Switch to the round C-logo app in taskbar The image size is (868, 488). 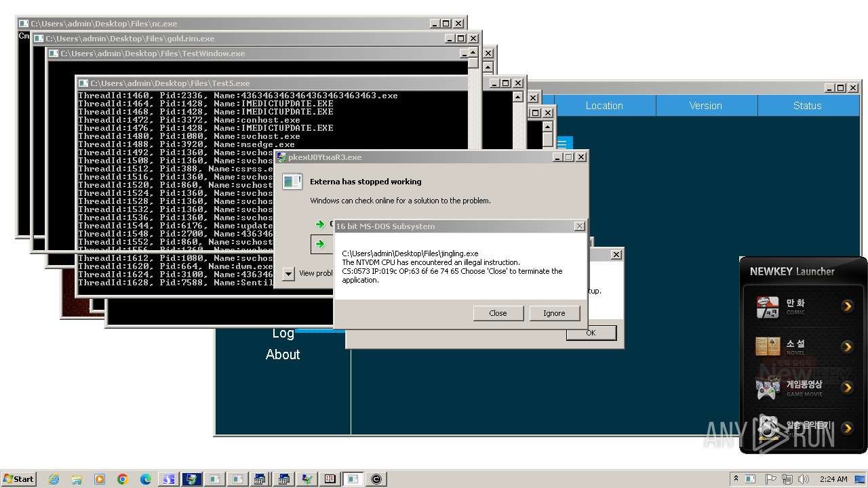(x=376, y=479)
